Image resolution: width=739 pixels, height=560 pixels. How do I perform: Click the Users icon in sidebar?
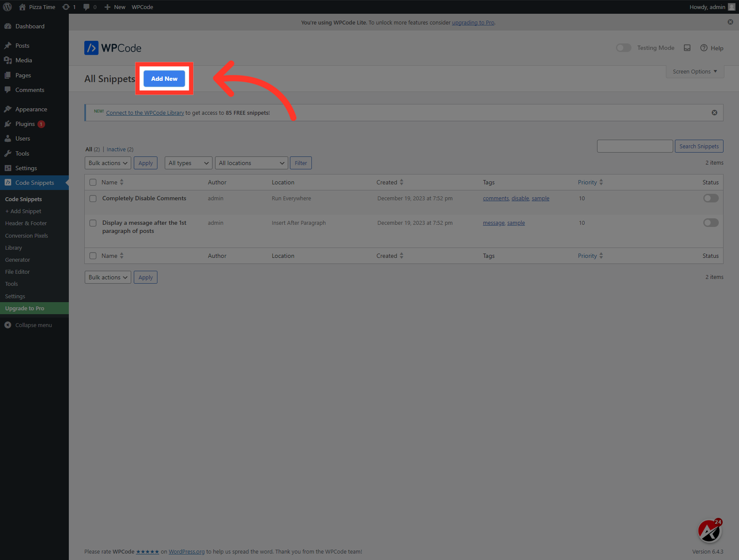click(8, 138)
